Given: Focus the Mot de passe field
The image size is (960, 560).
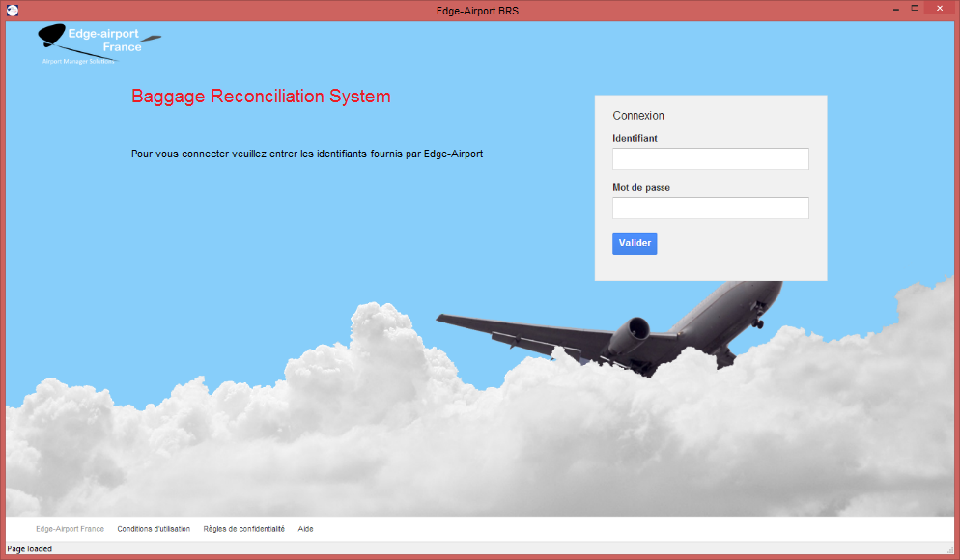Looking at the screenshot, I should 710,209.
